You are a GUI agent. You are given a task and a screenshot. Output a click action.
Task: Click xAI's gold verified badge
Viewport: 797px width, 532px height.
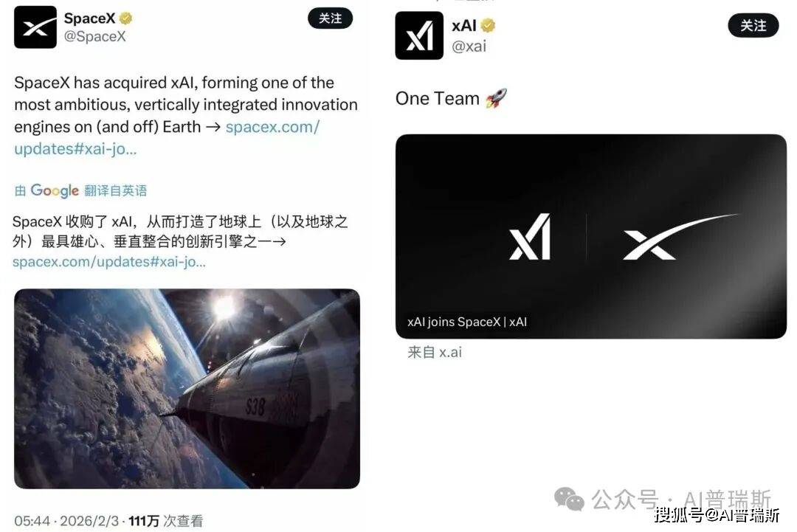pyautogui.click(x=488, y=25)
